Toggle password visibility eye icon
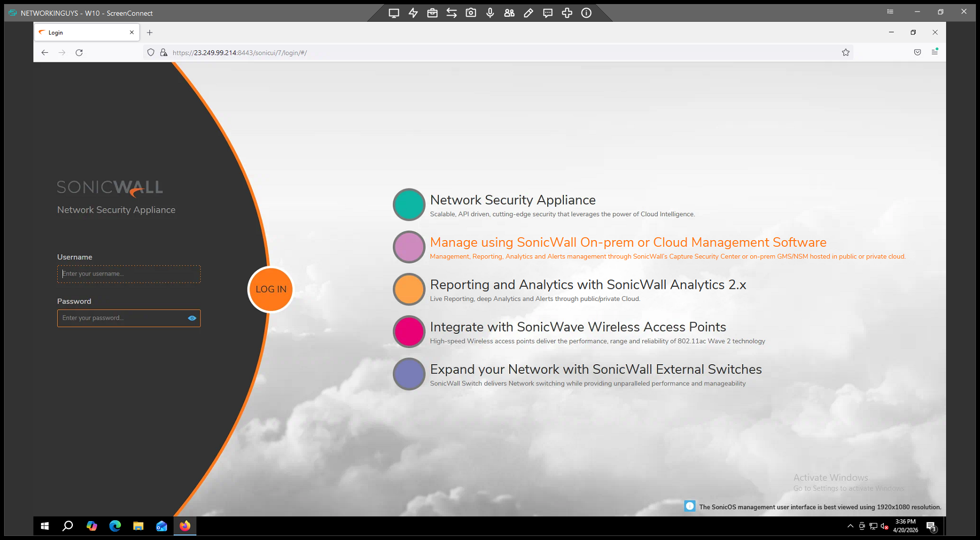Viewport: 980px width, 540px height. coord(192,318)
